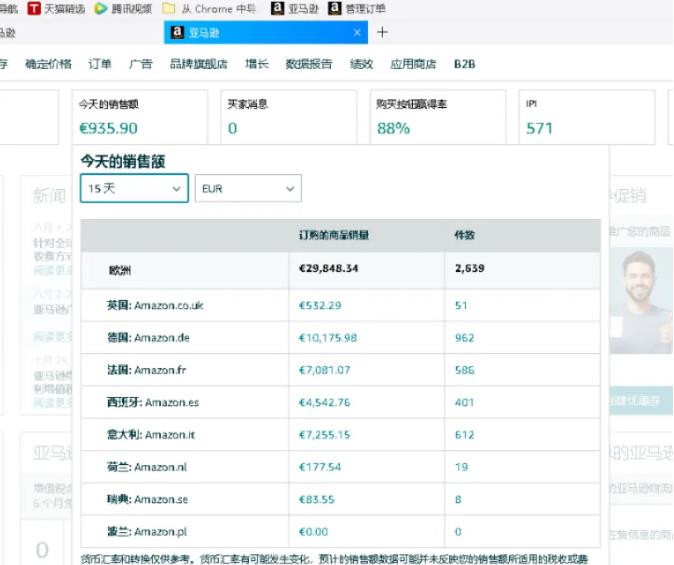The width and height of the screenshot is (674, 565).
Task: Open the 增长 menu
Action: point(257,64)
